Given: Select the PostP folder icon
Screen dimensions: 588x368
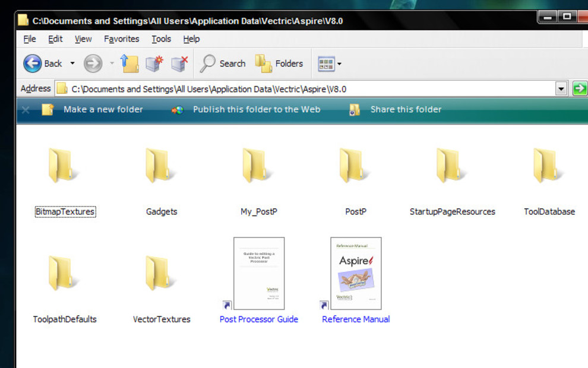Looking at the screenshot, I should 353,165.
